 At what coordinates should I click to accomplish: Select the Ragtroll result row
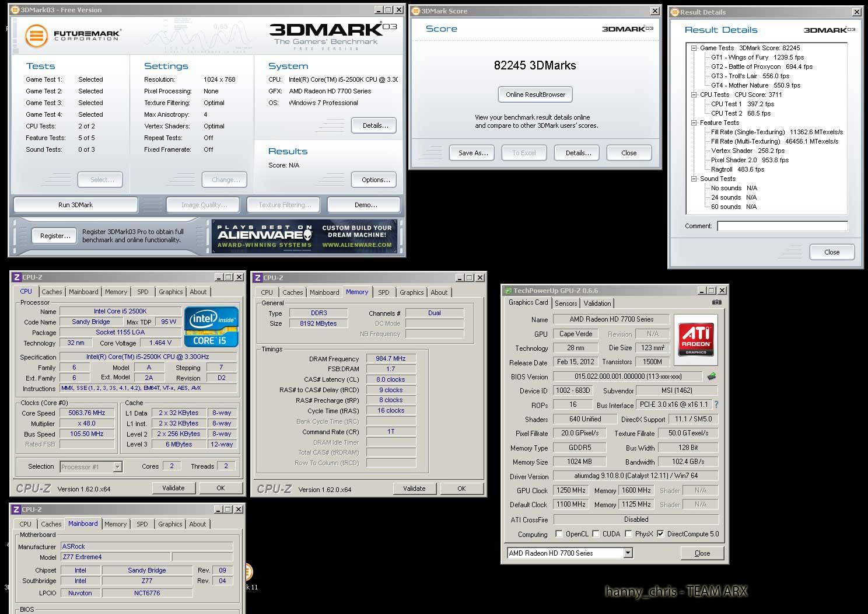pos(737,169)
